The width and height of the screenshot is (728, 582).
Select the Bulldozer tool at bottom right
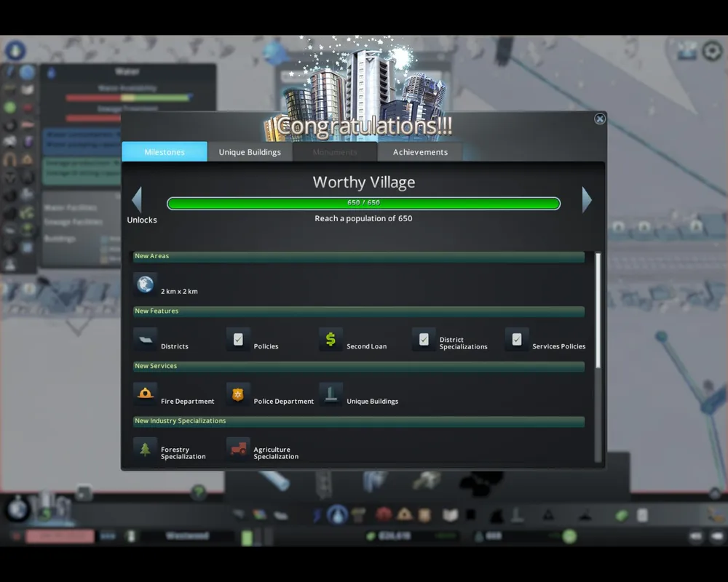[716, 514]
